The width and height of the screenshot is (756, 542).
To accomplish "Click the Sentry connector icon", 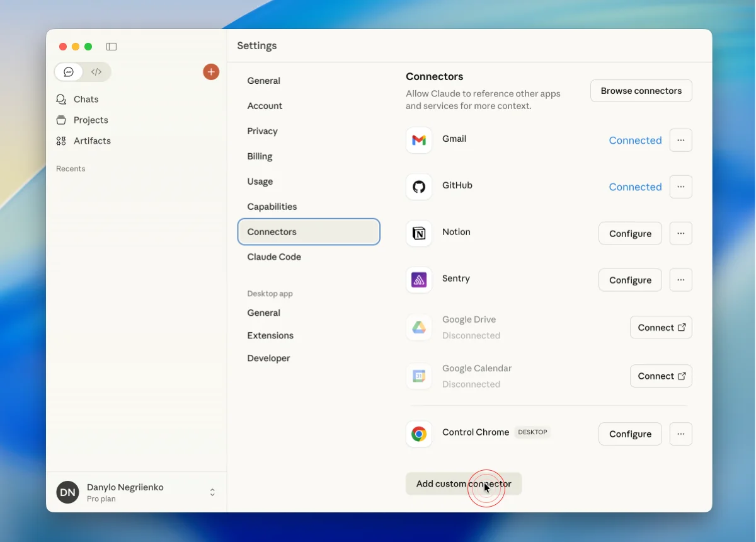I will point(419,280).
